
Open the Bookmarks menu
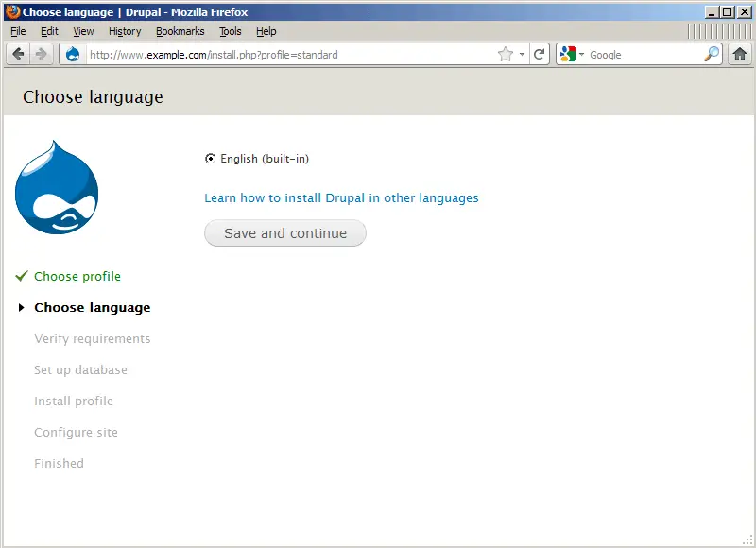[x=180, y=31]
